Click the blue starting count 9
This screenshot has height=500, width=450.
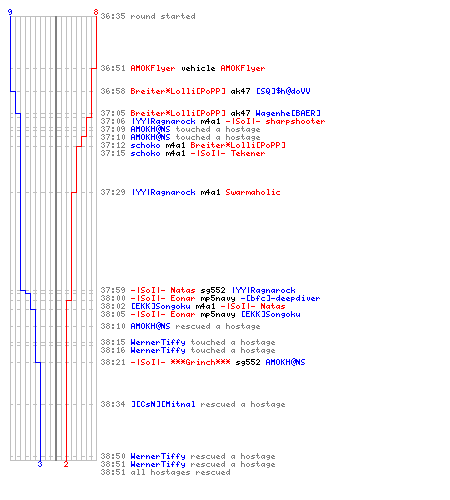click(x=10, y=12)
